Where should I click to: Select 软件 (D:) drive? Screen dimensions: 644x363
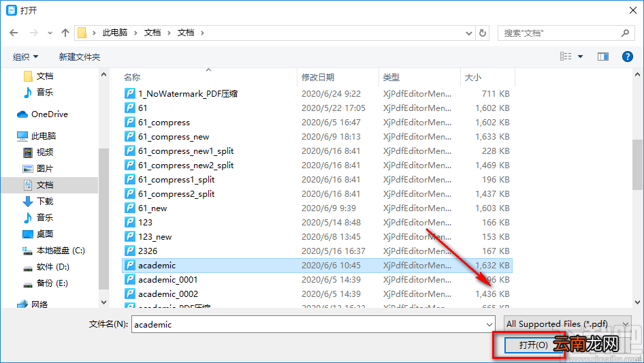point(52,267)
